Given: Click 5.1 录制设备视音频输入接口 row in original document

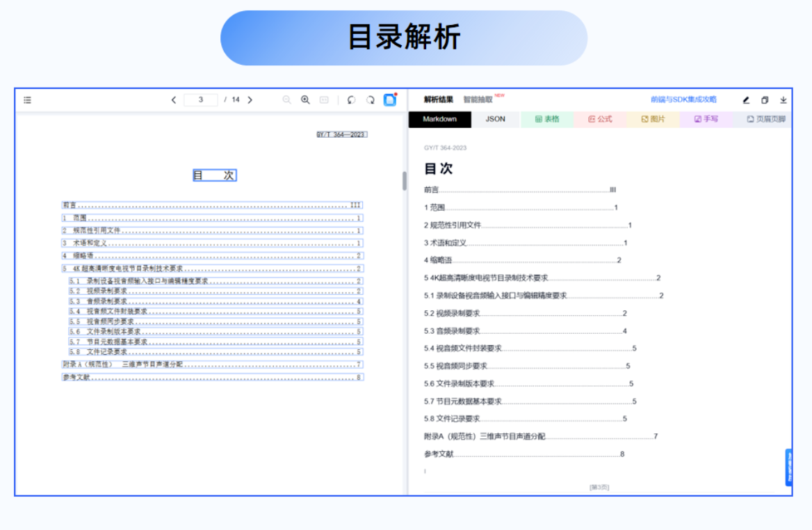Looking at the screenshot, I should click(216, 281).
